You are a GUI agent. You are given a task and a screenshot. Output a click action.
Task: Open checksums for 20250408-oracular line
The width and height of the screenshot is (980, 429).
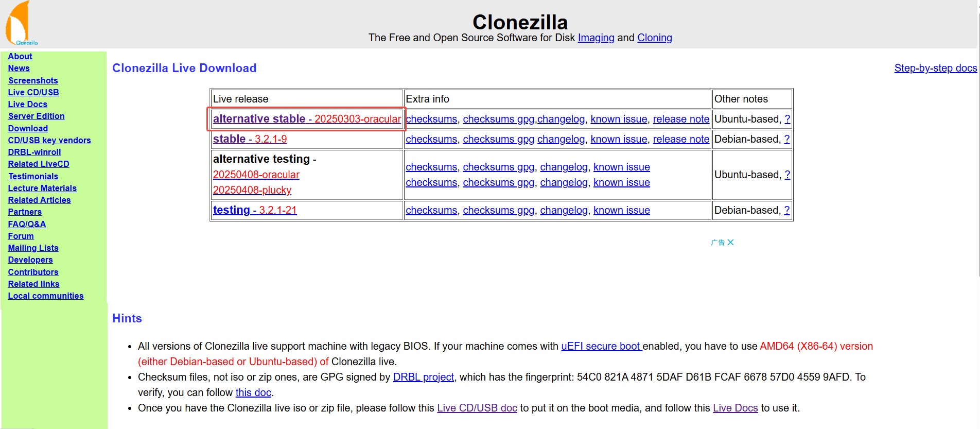tap(431, 167)
